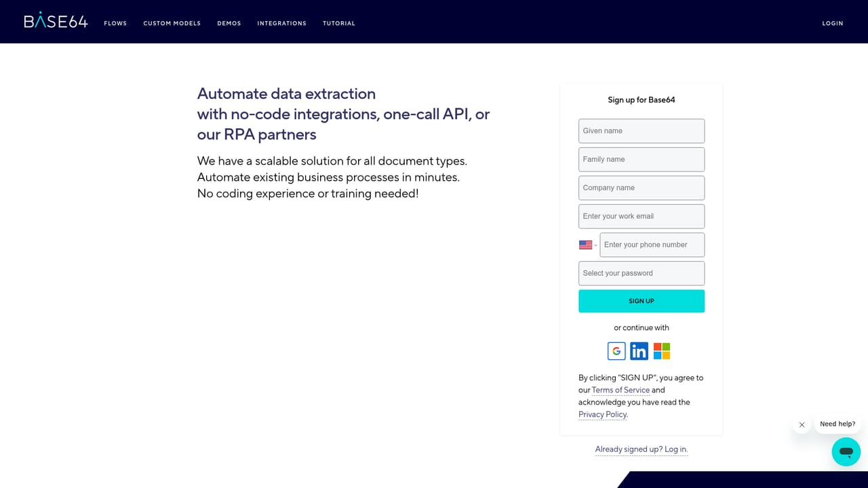Go to Custom Models page
Screen dimensions: 868x488
click(x=172, y=23)
